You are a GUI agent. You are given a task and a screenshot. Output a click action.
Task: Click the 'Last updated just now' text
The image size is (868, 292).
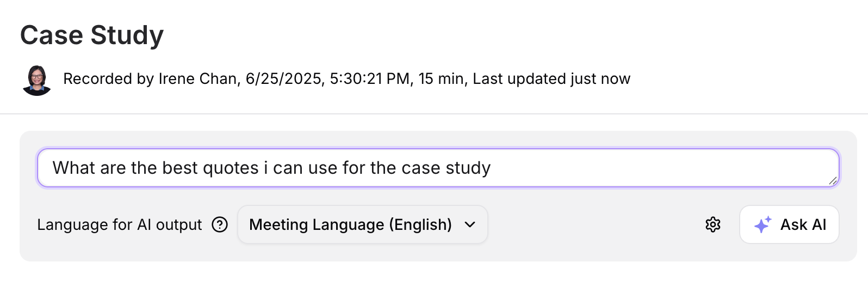tap(551, 79)
